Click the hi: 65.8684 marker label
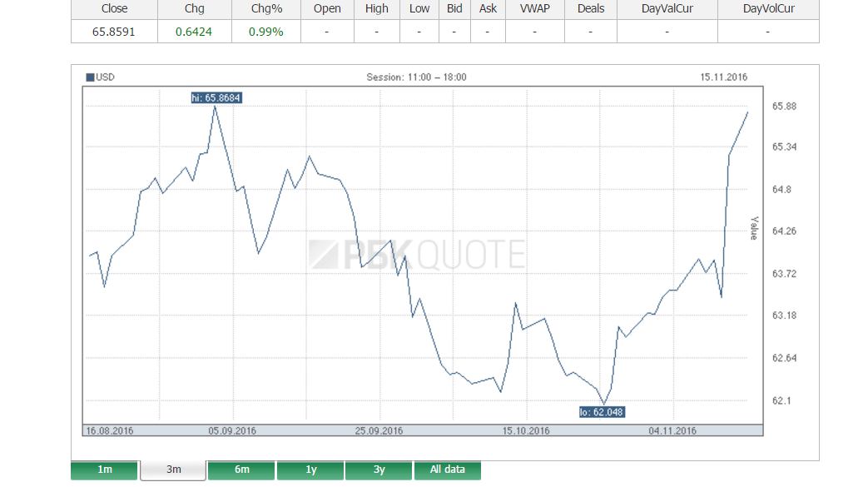 pos(216,98)
